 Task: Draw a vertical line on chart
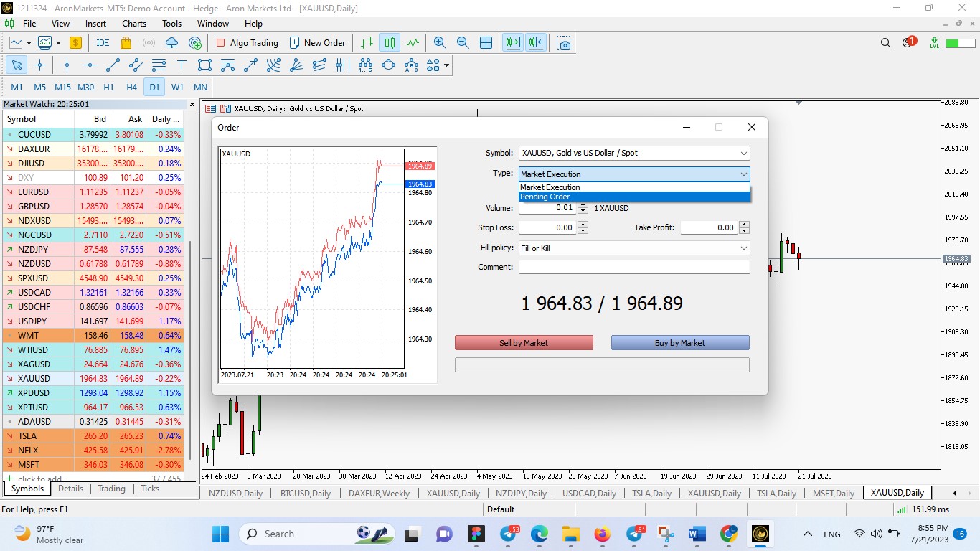[x=67, y=65]
